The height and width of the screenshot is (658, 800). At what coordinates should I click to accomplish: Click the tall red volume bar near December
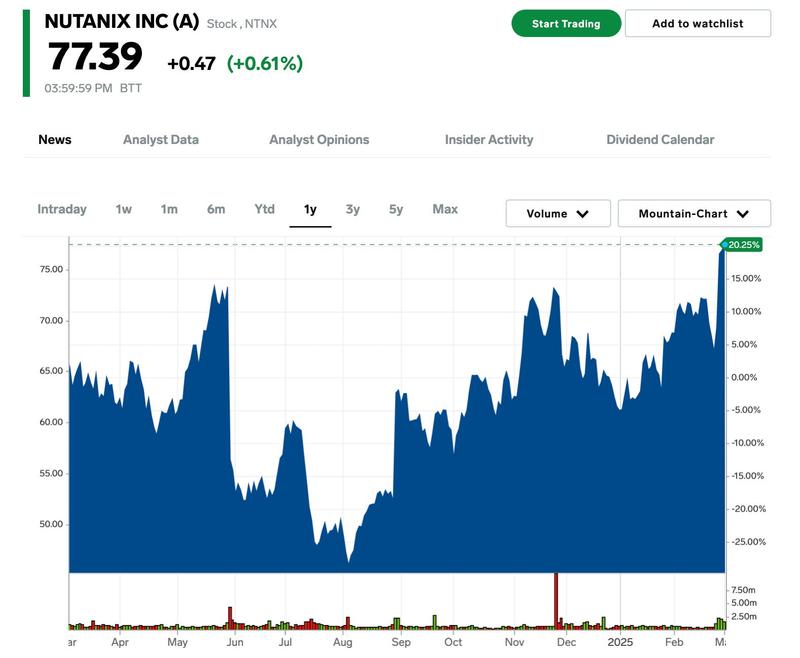click(x=555, y=602)
